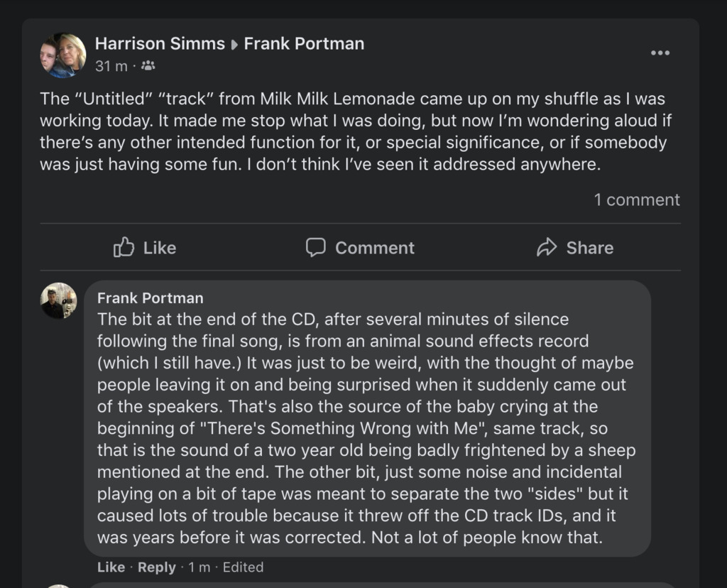Click the Share arrow icon
This screenshot has height=588, width=727.
(x=547, y=247)
